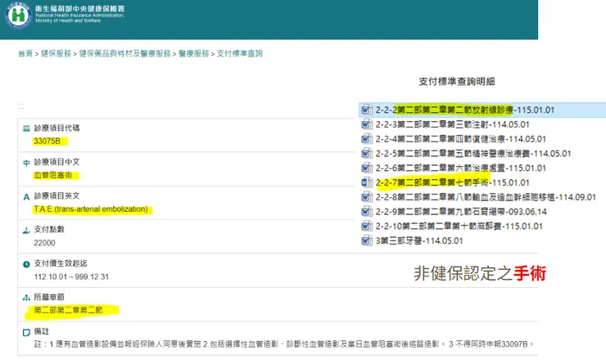606x364 pixels.
Task: Open file 2-2-7第二部第二章第七節手術-115.01.01
Action: (453, 182)
